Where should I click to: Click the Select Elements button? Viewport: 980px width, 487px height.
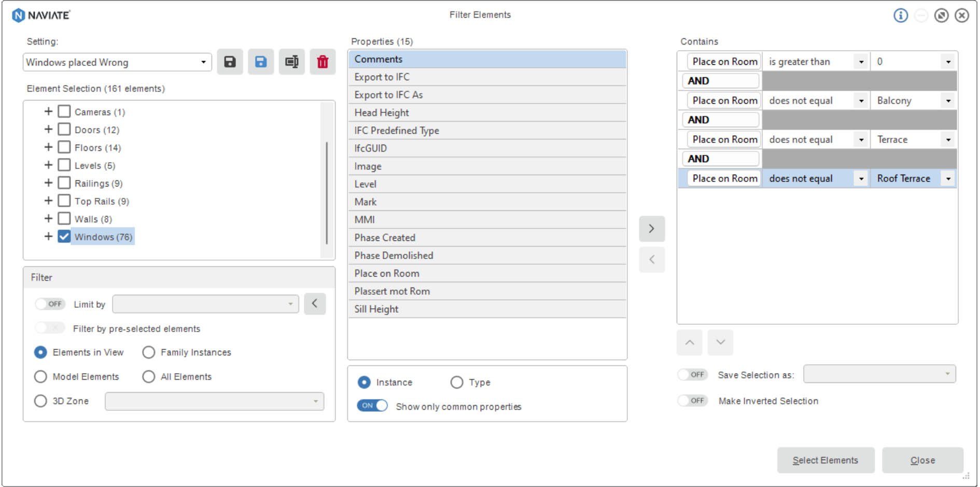pos(825,460)
